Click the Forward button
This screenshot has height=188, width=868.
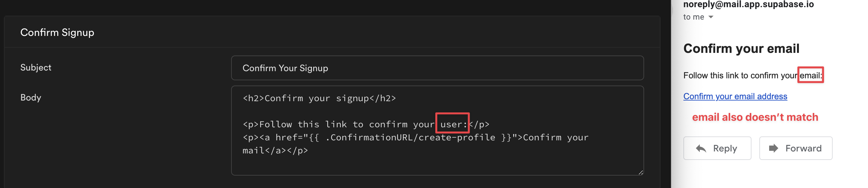[796, 148]
